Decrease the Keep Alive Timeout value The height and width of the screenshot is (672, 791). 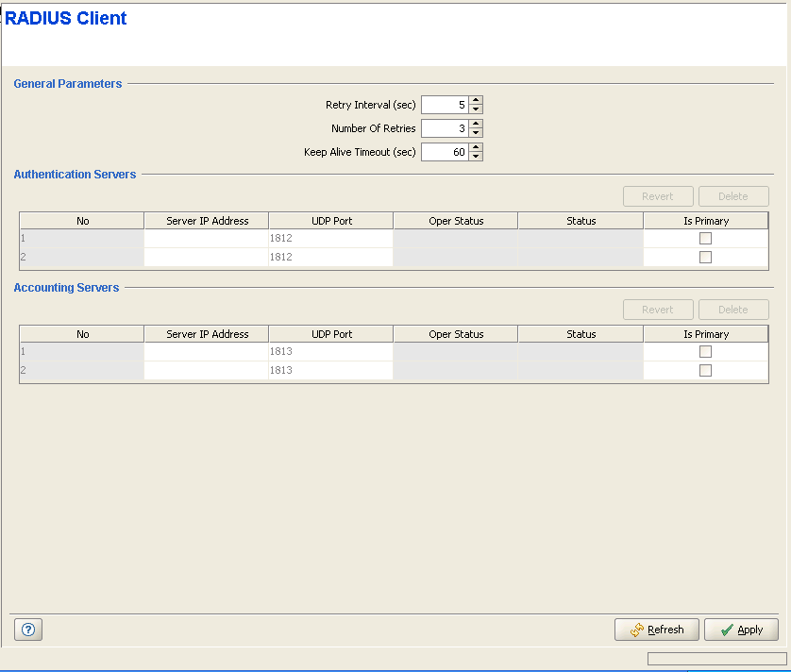tap(476, 157)
